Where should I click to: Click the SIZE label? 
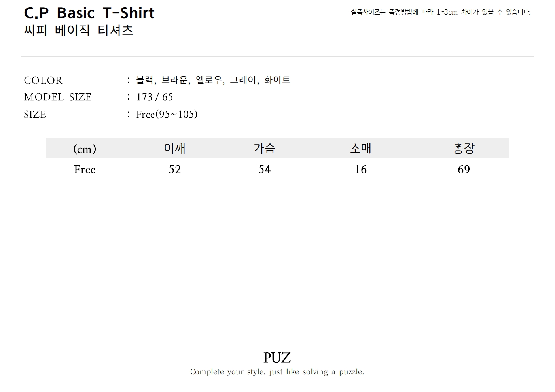tap(35, 115)
